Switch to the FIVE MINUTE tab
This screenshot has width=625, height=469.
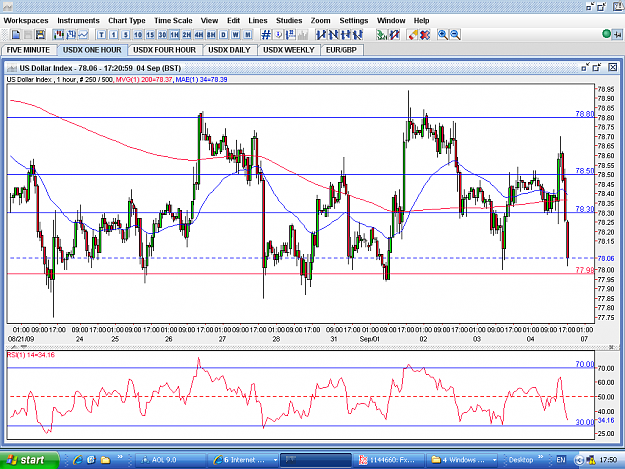[x=28, y=50]
